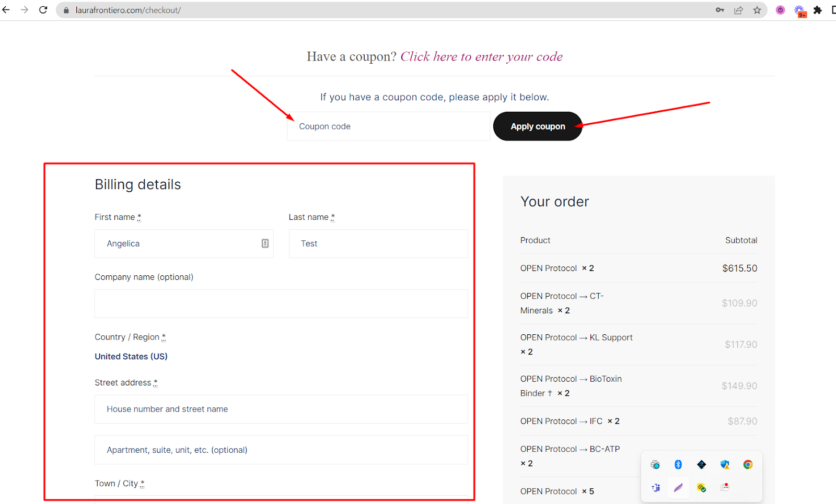
Task: Reload the checkout page
Action: pos(43,10)
